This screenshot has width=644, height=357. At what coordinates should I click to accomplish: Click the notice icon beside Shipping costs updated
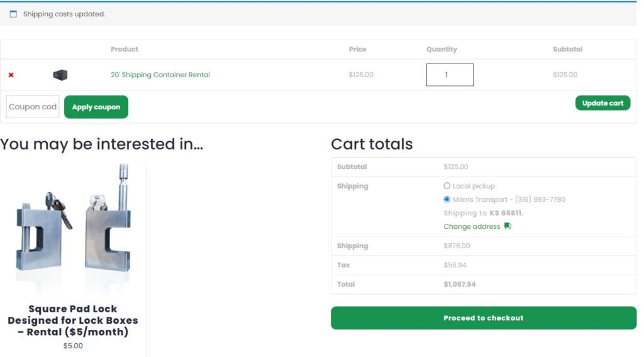[x=13, y=14]
